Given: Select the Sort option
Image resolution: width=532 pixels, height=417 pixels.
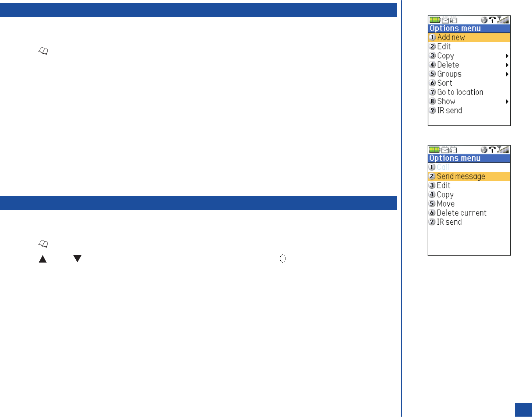Looking at the screenshot, I should click(469, 83).
